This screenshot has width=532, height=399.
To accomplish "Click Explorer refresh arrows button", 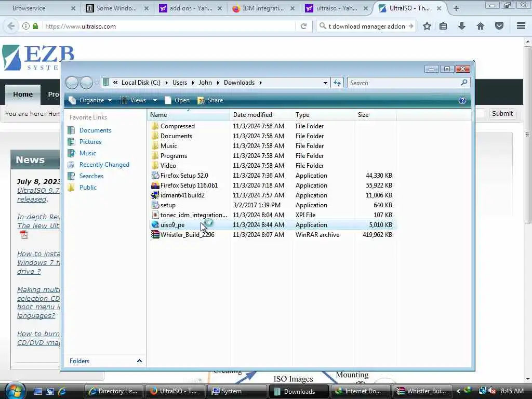I will (x=337, y=83).
